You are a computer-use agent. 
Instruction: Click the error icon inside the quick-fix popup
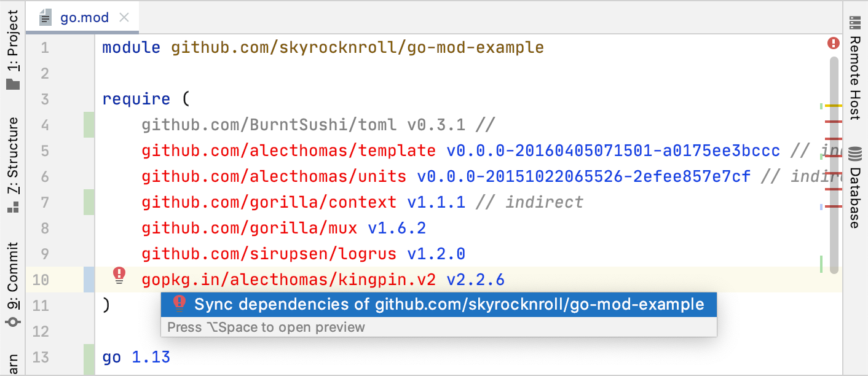pos(178,304)
